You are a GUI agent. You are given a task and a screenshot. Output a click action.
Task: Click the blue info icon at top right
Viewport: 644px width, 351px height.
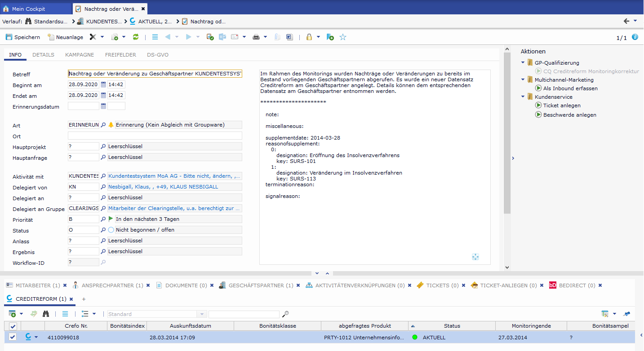point(635,37)
